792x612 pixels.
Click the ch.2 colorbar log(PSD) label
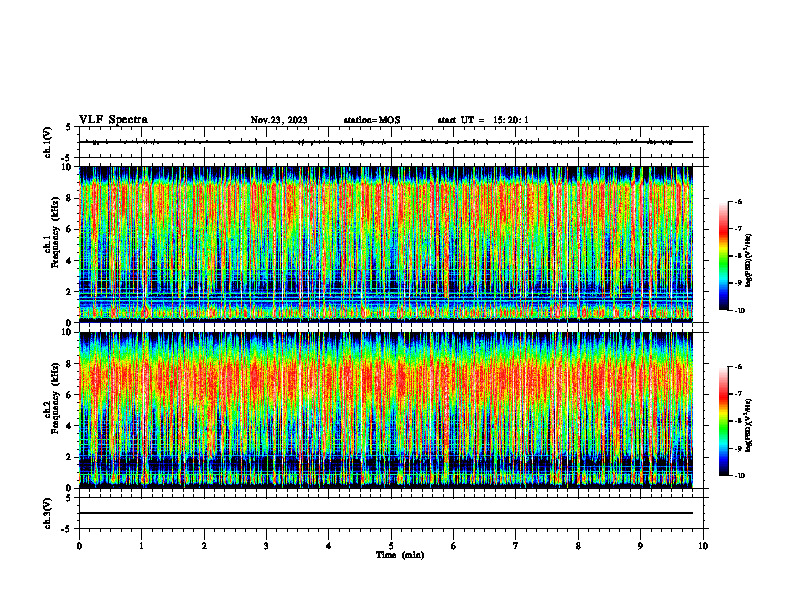point(750,425)
